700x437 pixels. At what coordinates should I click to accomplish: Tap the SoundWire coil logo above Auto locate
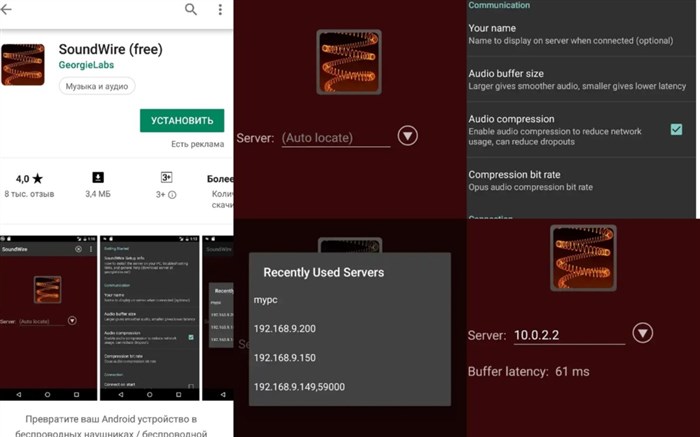click(349, 62)
